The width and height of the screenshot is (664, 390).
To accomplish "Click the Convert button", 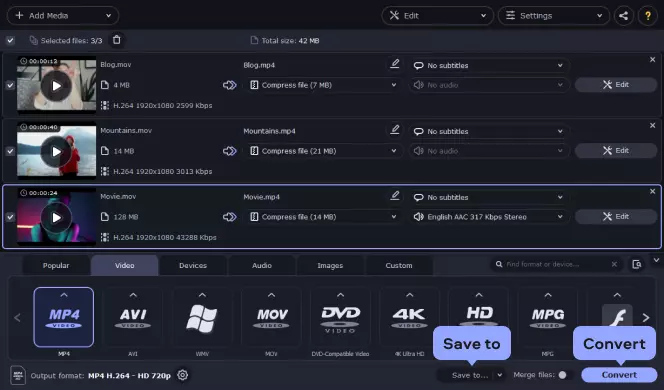I will point(619,375).
